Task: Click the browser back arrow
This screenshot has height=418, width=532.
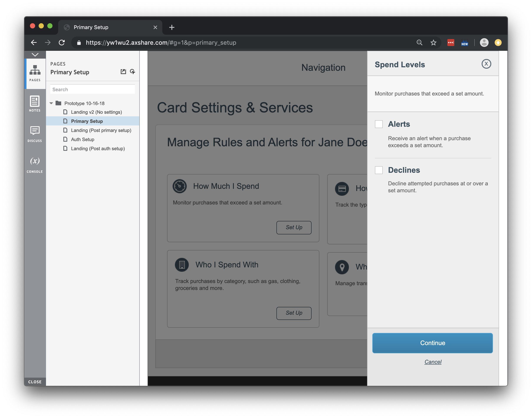Action: click(34, 43)
